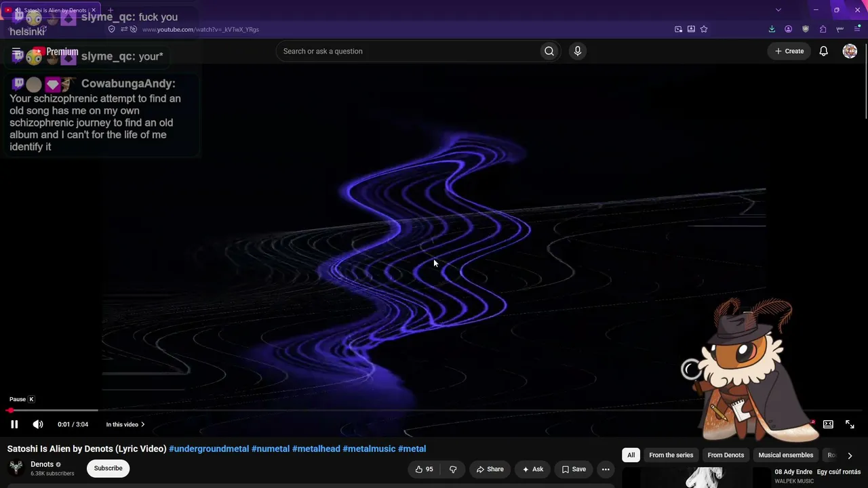Click the YouTube search magnifier button
The image size is (868, 488).
pyautogui.click(x=549, y=51)
